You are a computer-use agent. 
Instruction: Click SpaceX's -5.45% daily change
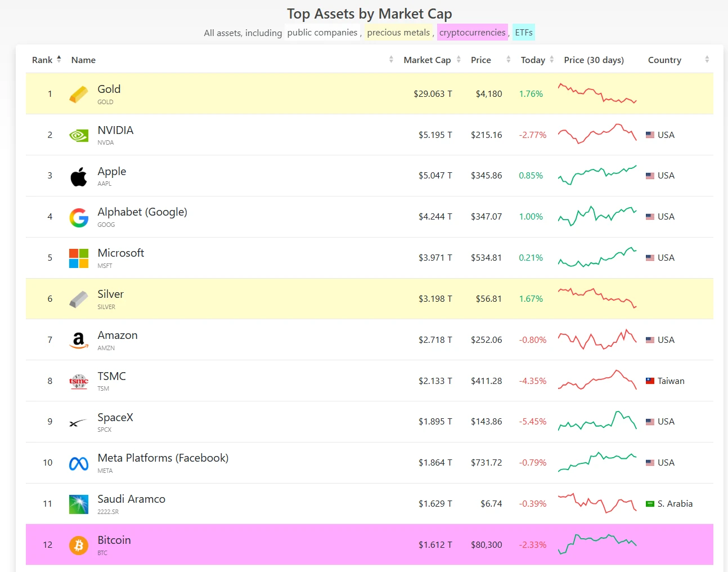533,421
